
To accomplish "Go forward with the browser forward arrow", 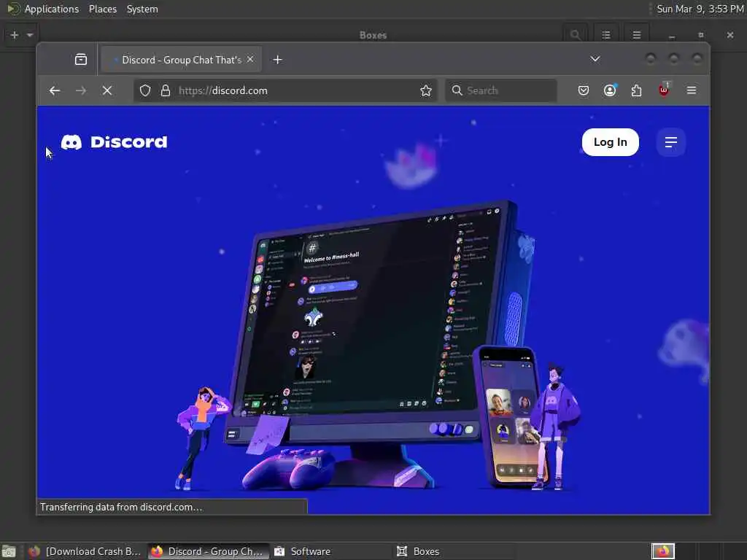I will tap(81, 90).
